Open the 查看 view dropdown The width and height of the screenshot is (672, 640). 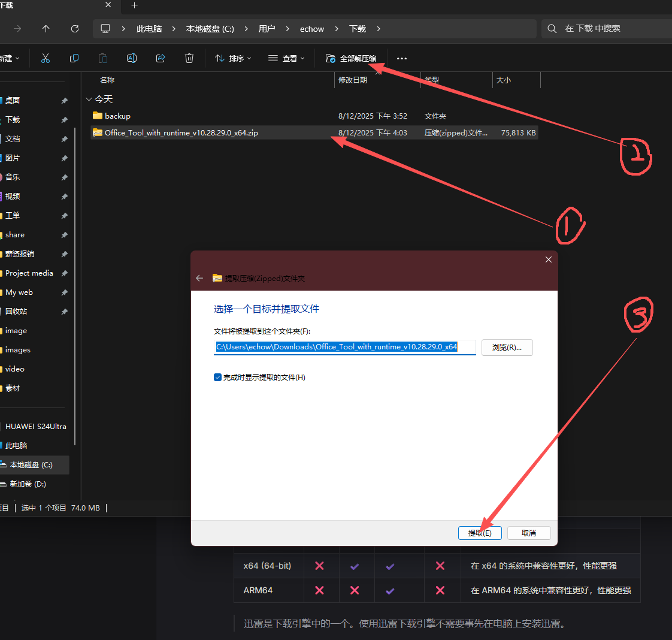pos(286,58)
